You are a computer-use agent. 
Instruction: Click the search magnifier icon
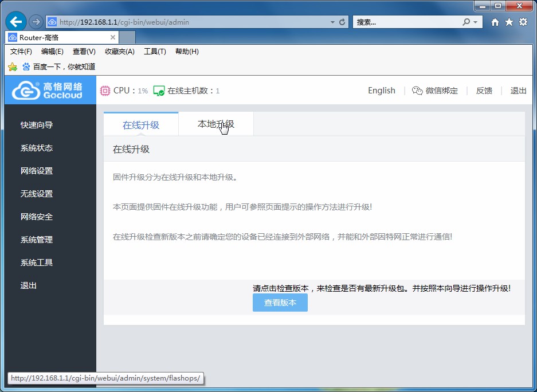pos(467,22)
